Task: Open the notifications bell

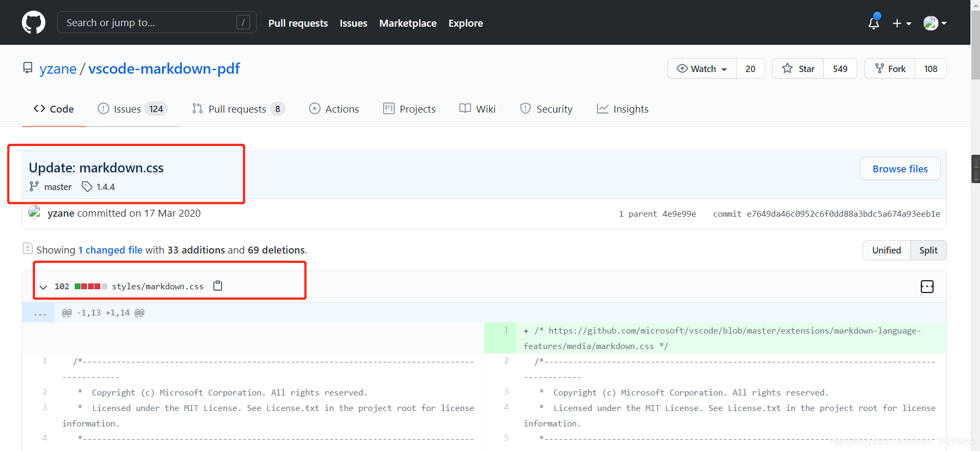Action: click(x=874, y=23)
